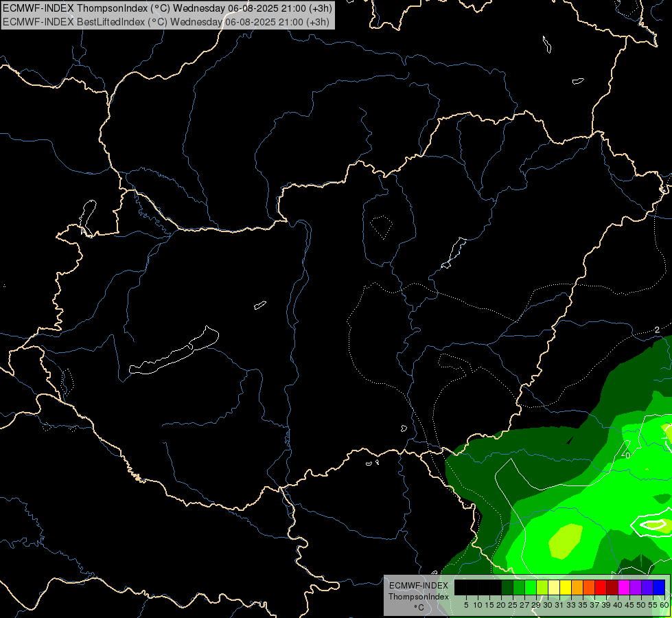Image resolution: width=672 pixels, height=618 pixels.
Task: Select the lime 29-30 legend swatch
Action: tap(542, 587)
